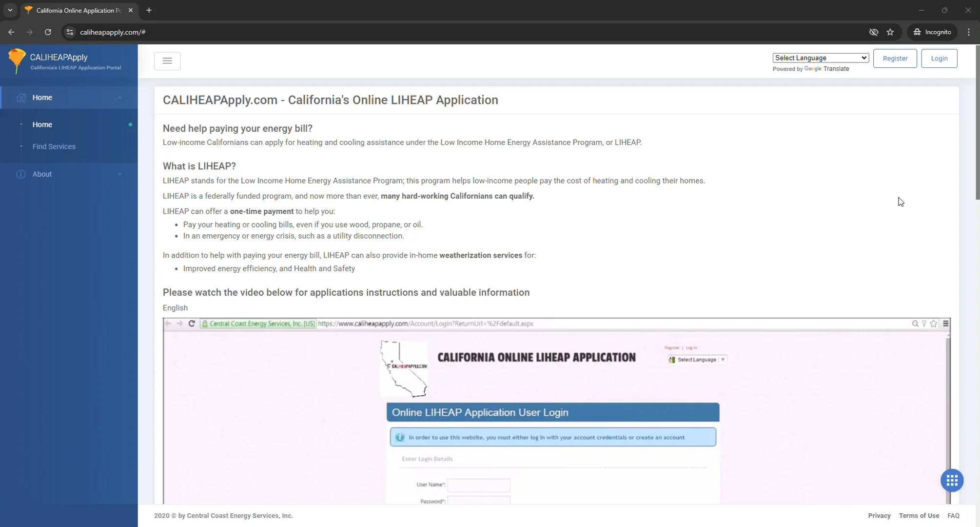Click the third-party cookies eye icon
980x527 pixels.
click(873, 32)
